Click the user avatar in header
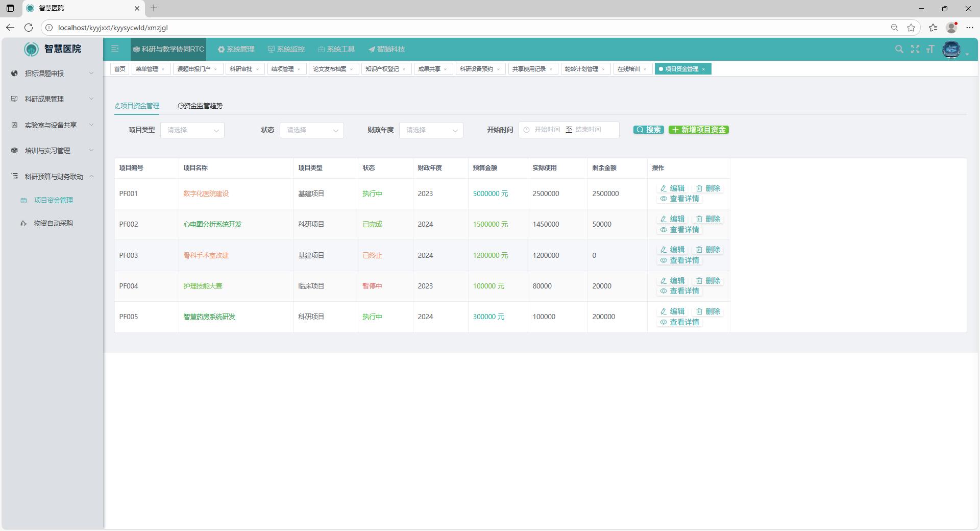The image size is (980, 531). (x=951, y=50)
